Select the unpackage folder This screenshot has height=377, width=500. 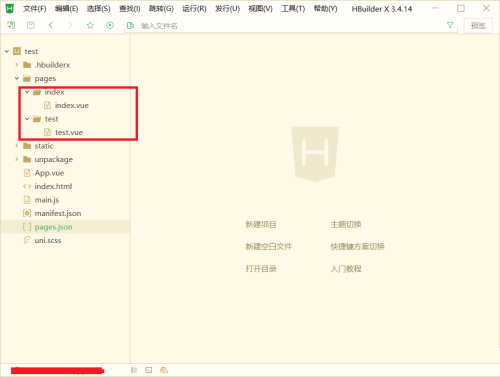coord(54,160)
